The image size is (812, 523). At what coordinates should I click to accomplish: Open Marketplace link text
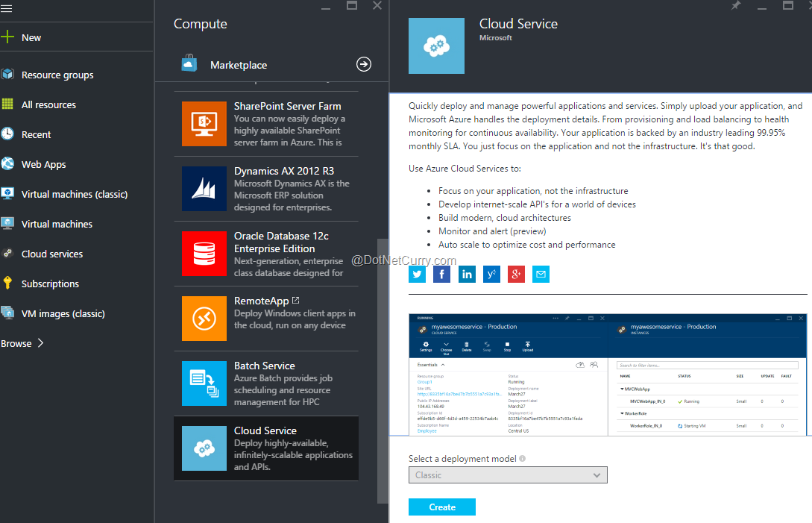(x=239, y=65)
